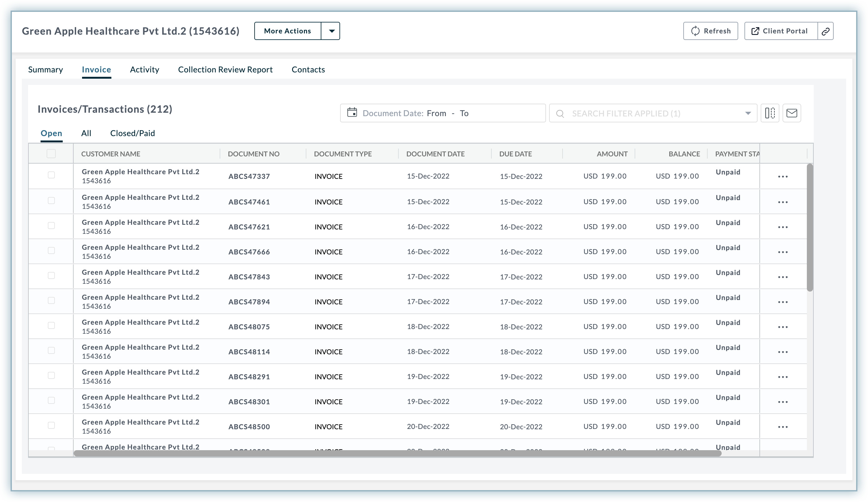
Task: Click the copy client portal link icon
Action: pyautogui.click(x=825, y=31)
